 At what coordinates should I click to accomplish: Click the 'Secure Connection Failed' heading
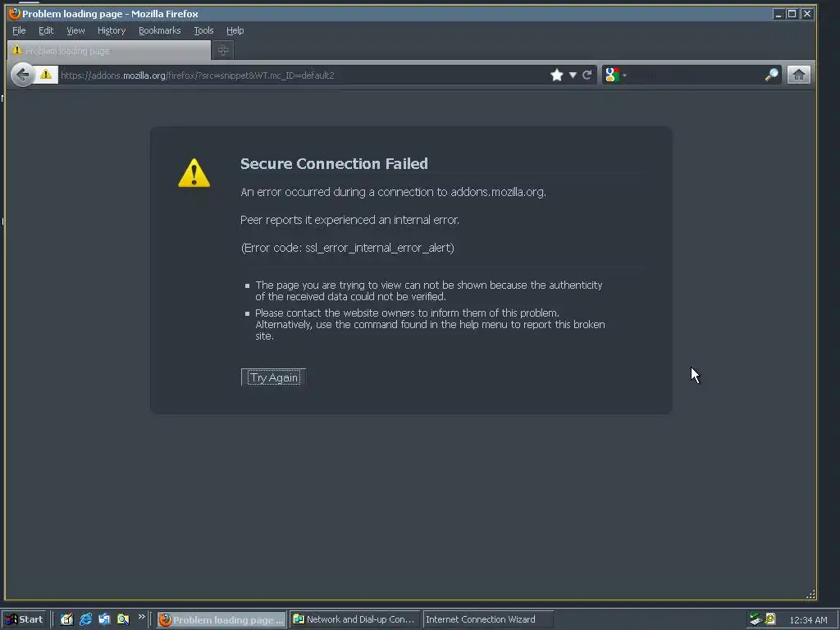[334, 163]
